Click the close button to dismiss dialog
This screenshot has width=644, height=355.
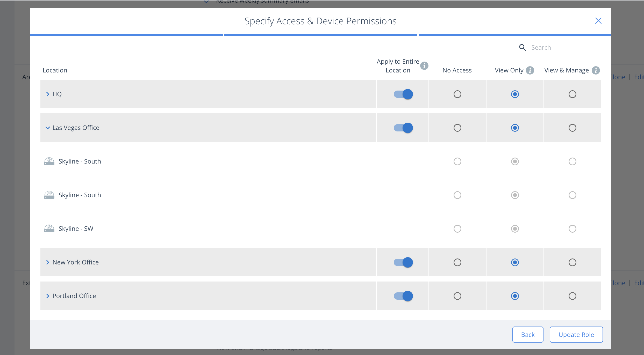pos(598,20)
